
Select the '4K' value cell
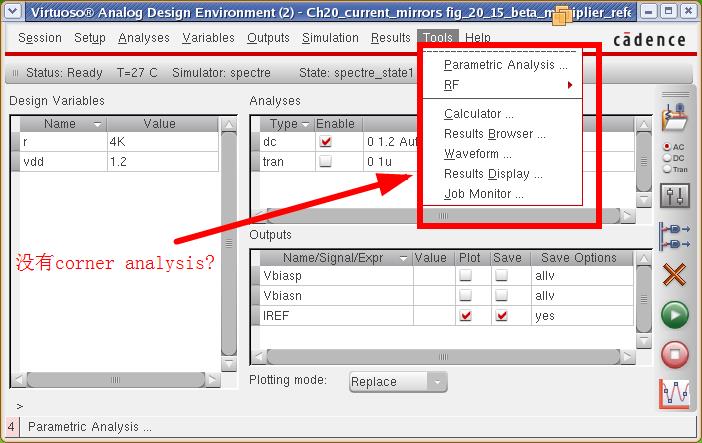pyautogui.click(x=163, y=142)
